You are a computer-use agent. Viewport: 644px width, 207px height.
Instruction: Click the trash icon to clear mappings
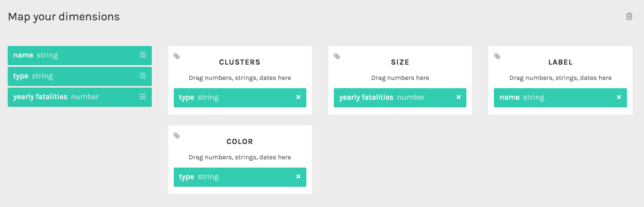tap(629, 16)
